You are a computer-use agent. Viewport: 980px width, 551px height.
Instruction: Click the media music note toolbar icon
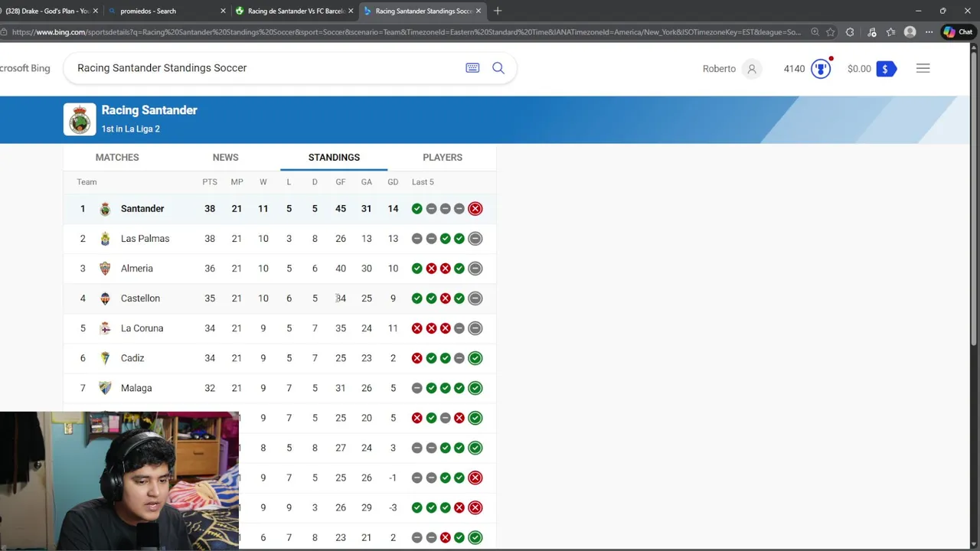click(x=871, y=32)
